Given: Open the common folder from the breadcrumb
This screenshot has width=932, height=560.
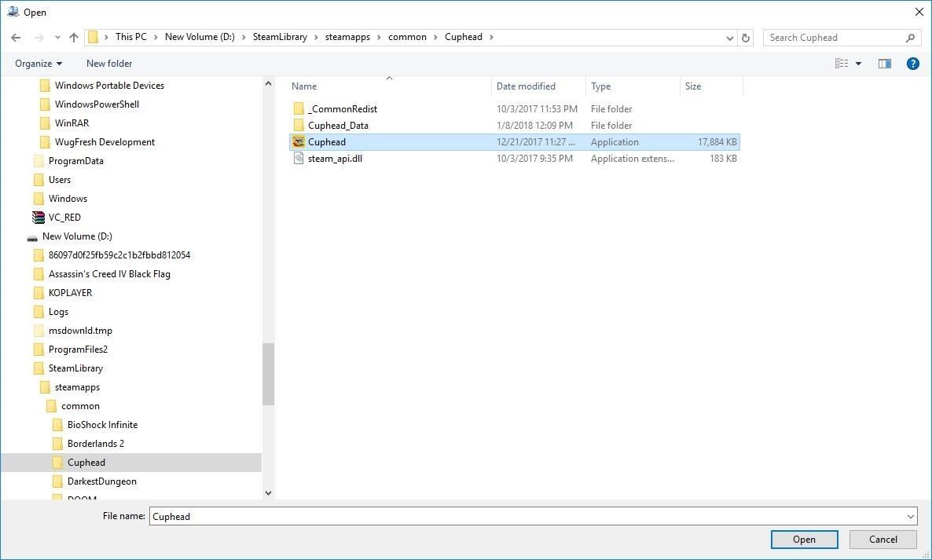Looking at the screenshot, I should pos(407,37).
